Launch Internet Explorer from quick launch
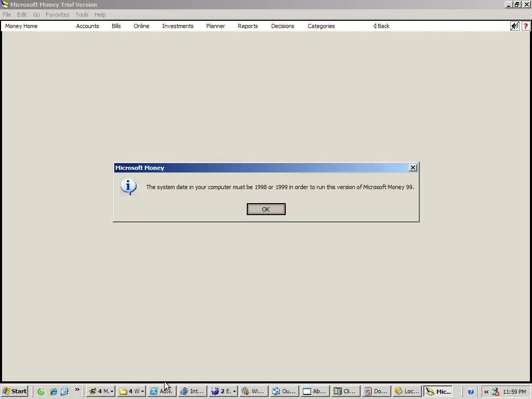532x399 pixels. (x=54, y=392)
